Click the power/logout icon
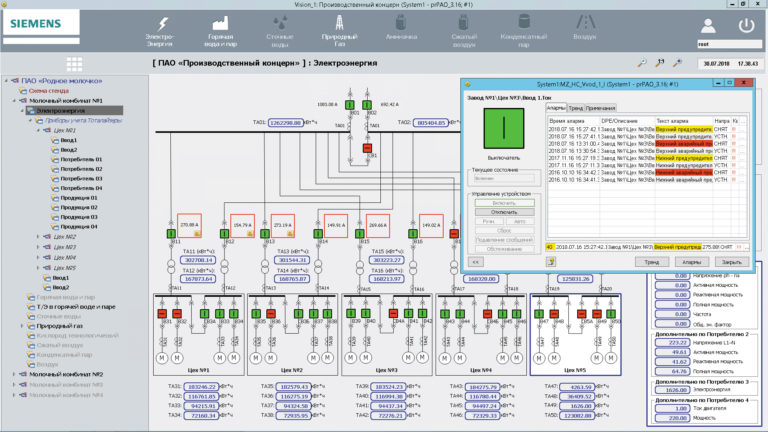 pos(746,25)
